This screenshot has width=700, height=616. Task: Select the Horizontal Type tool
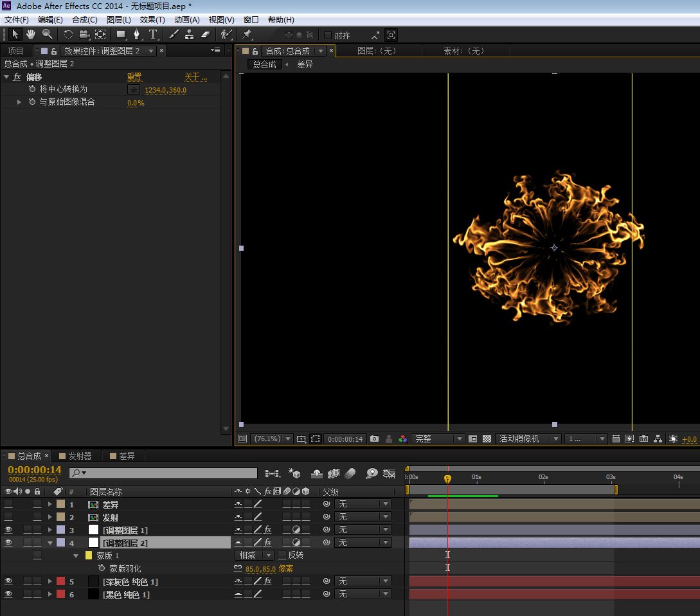[153, 35]
